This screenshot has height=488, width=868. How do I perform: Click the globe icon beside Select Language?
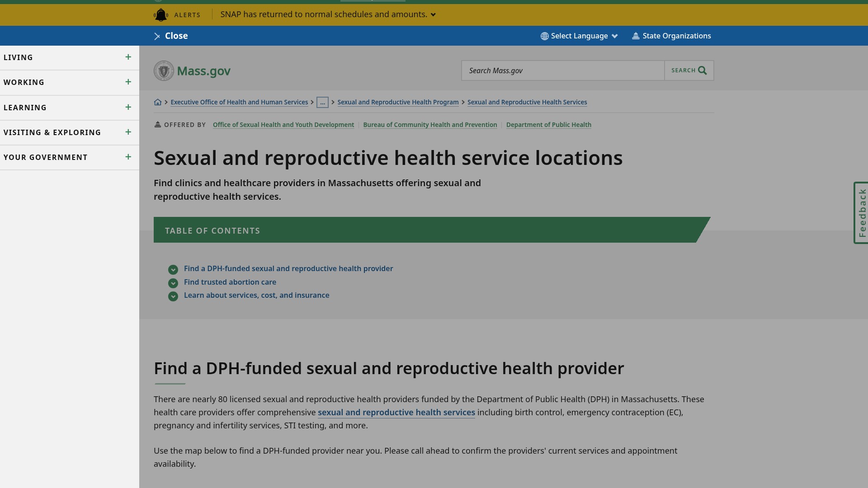click(545, 36)
